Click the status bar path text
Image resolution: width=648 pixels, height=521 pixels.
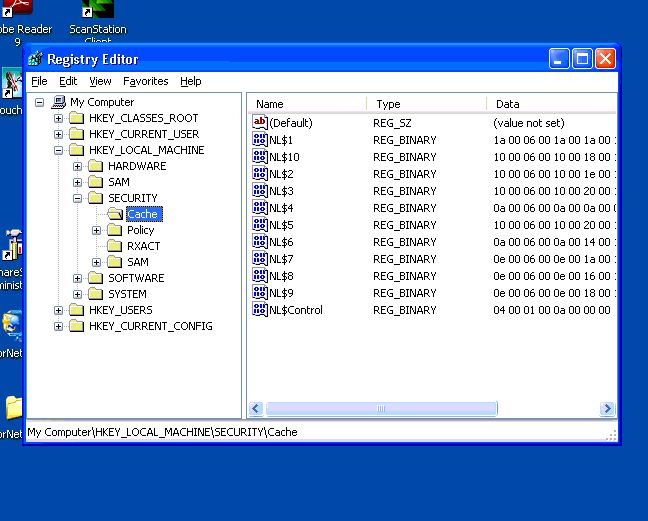click(x=162, y=432)
